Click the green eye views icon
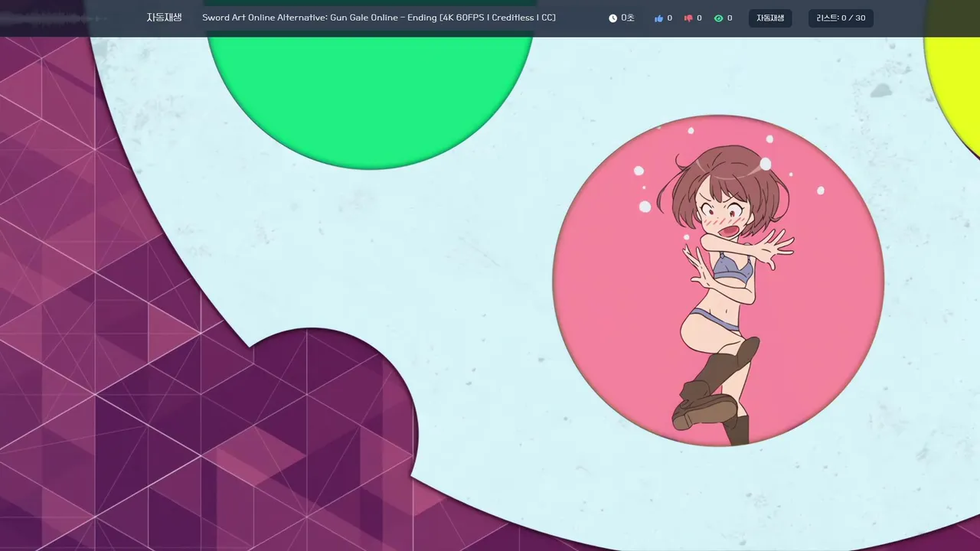The height and width of the screenshot is (551, 980). pyautogui.click(x=718, y=18)
